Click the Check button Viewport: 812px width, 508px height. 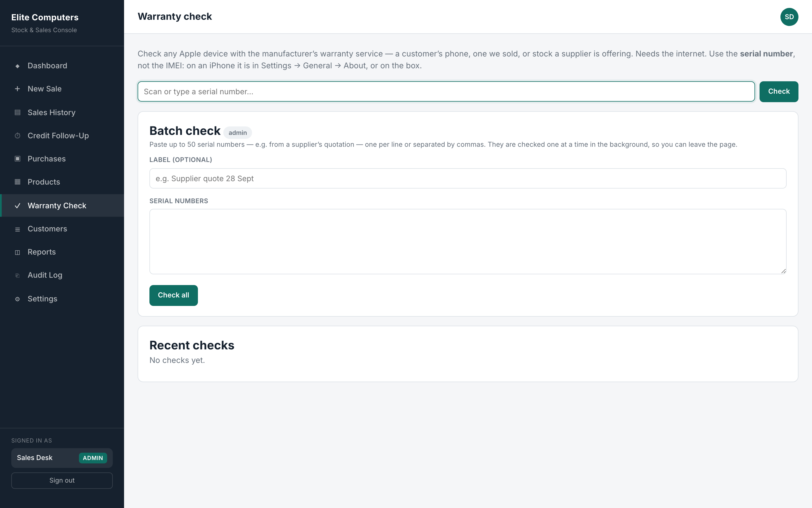coord(778,91)
